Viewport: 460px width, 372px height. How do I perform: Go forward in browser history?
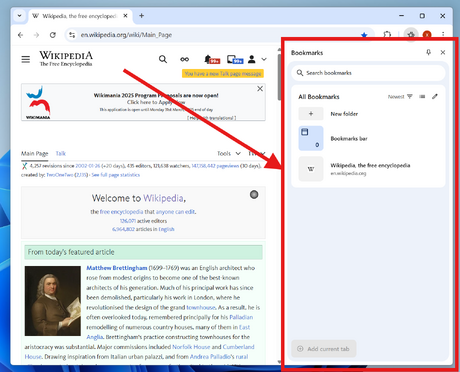(36, 35)
